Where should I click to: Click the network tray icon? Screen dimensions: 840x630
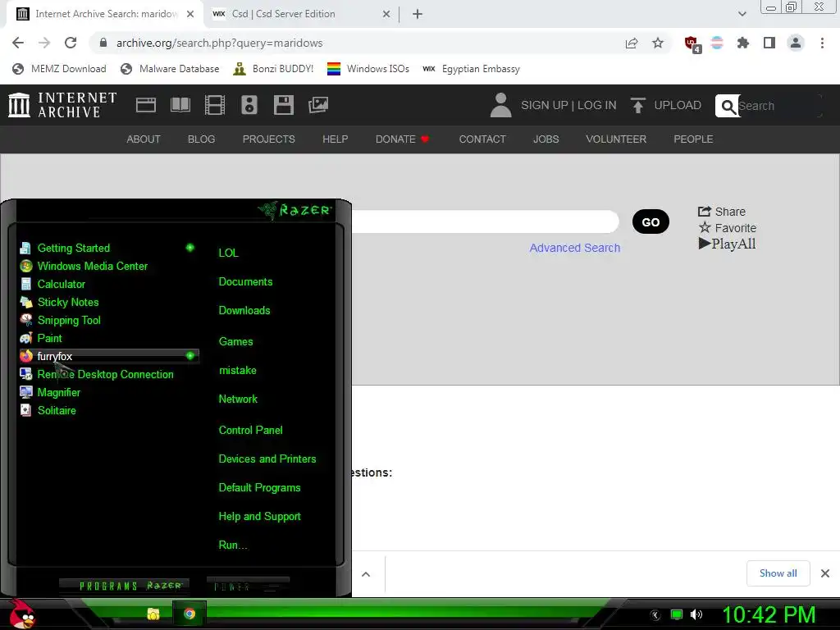pyautogui.click(x=677, y=614)
